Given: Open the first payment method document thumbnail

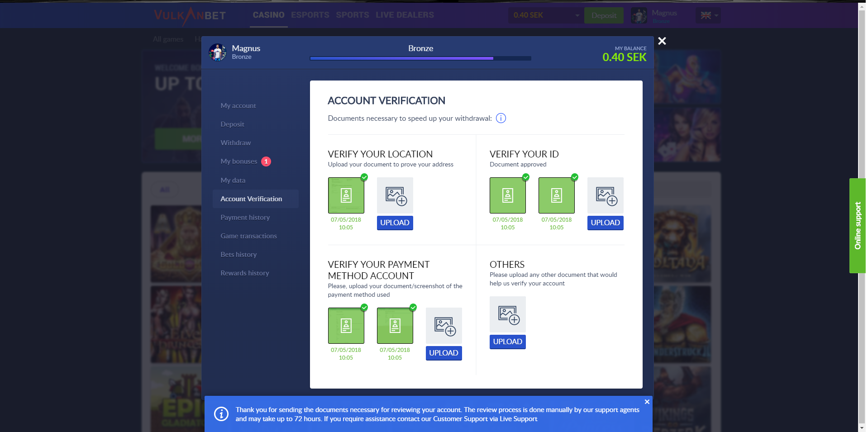Looking at the screenshot, I should point(346,326).
